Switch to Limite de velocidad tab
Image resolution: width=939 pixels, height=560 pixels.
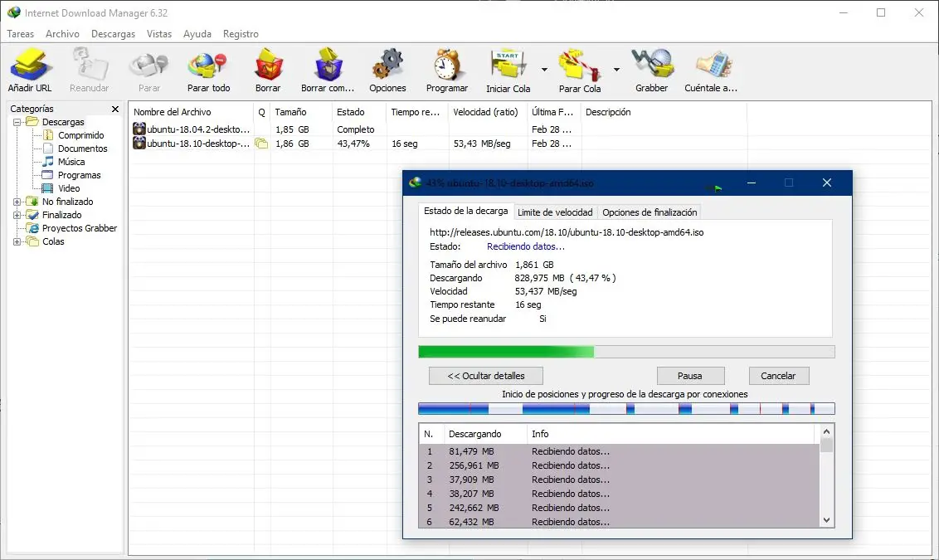pyautogui.click(x=555, y=212)
